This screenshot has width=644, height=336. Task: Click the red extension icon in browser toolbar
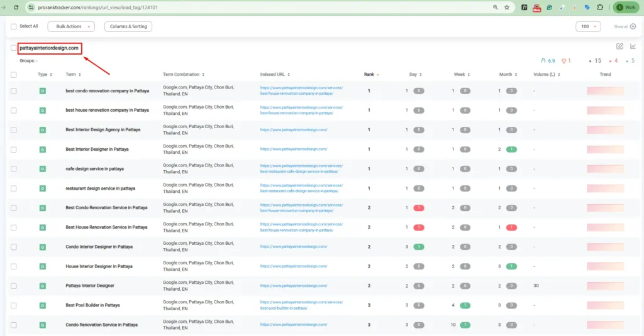(x=537, y=8)
